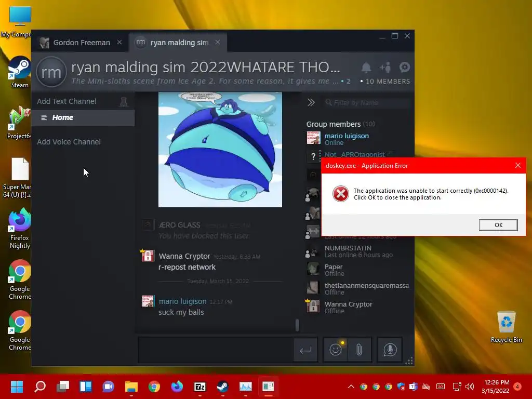Image resolution: width=532 pixels, height=399 pixels.
Task: Open 7-Zip from the taskbar
Action: click(x=200, y=387)
